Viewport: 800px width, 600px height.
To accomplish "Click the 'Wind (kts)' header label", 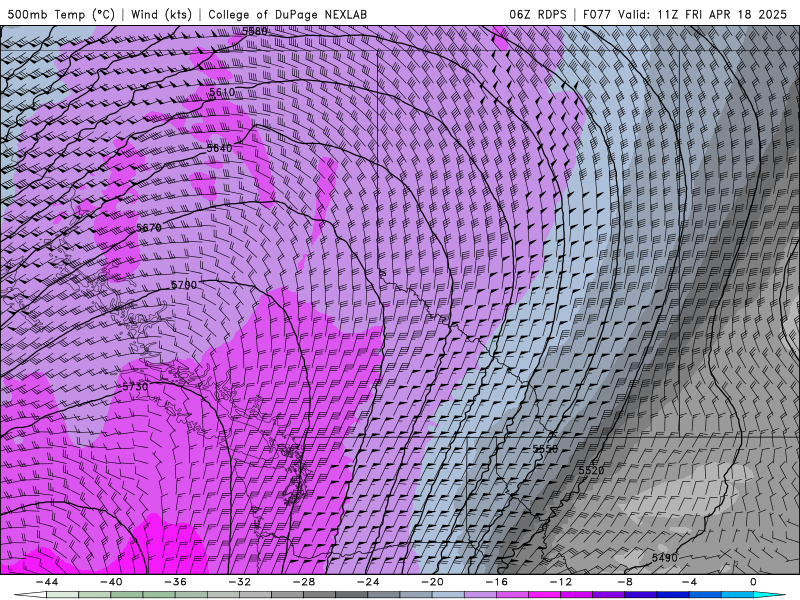I will pos(161,14).
